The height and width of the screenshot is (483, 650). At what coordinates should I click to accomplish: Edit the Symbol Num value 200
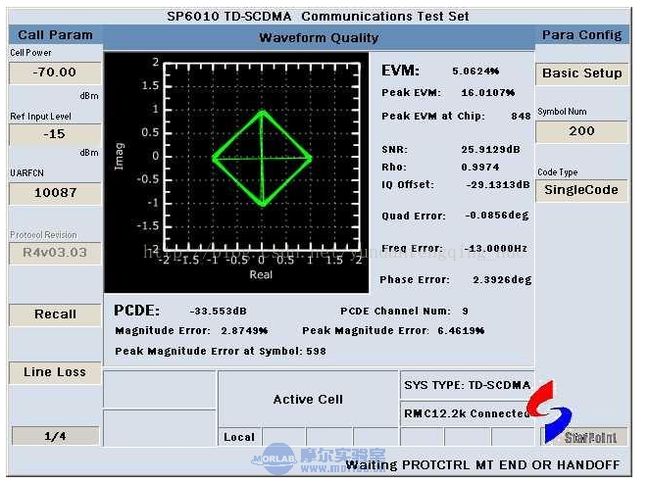[582, 131]
